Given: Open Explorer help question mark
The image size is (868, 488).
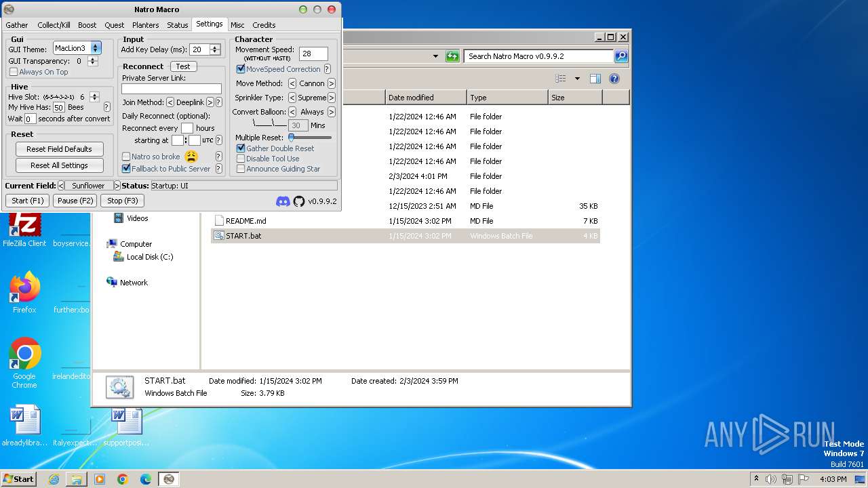Looking at the screenshot, I should (614, 79).
